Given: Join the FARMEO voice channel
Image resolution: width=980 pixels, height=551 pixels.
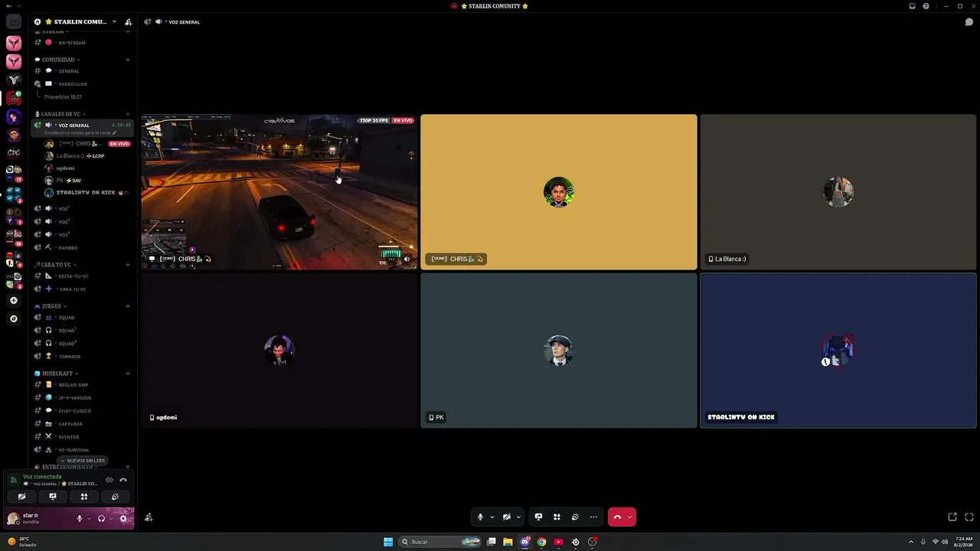Looking at the screenshot, I should pos(83,248).
